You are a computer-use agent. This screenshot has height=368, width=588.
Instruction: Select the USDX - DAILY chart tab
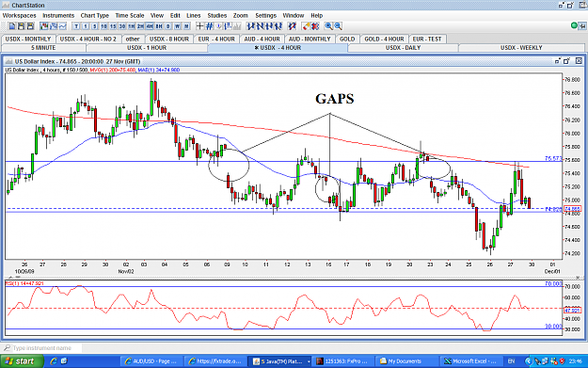[x=403, y=48]
